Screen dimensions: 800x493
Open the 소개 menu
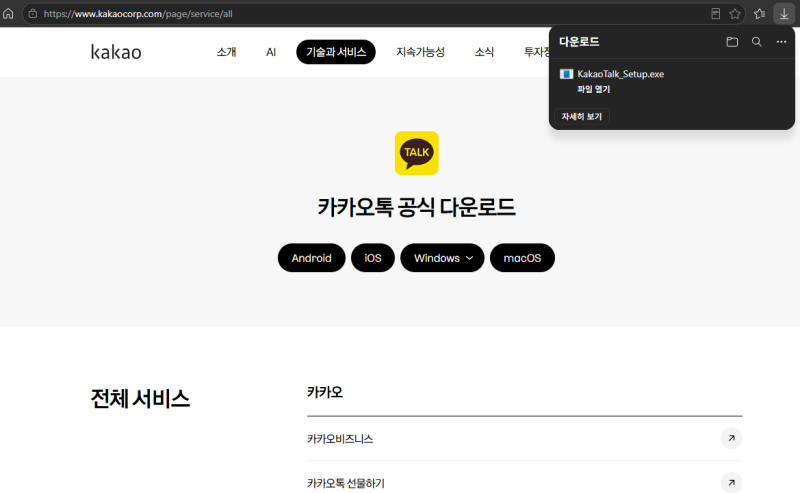(226, 52)
